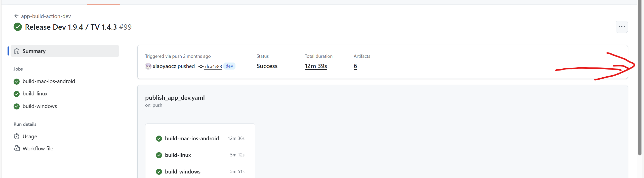Jump to the 6 artifacts link
The width and height of the screenshot is (644, 178).
tap(355, 66)
